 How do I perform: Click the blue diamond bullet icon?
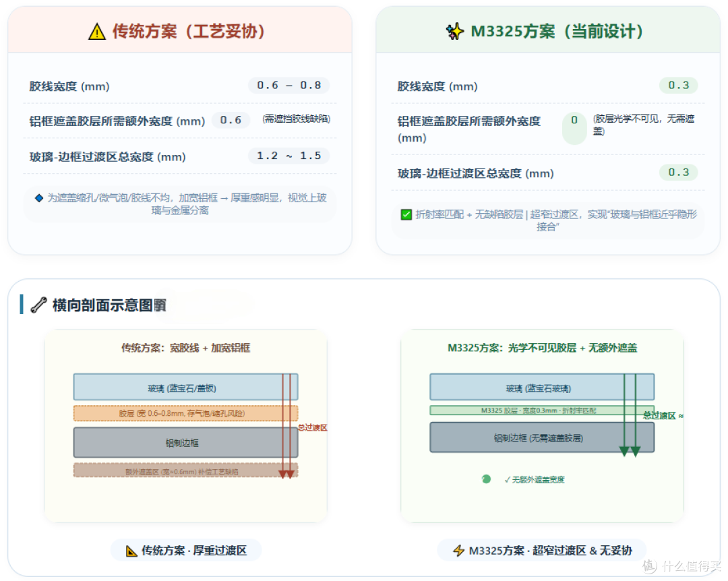[x=39, y=198]
